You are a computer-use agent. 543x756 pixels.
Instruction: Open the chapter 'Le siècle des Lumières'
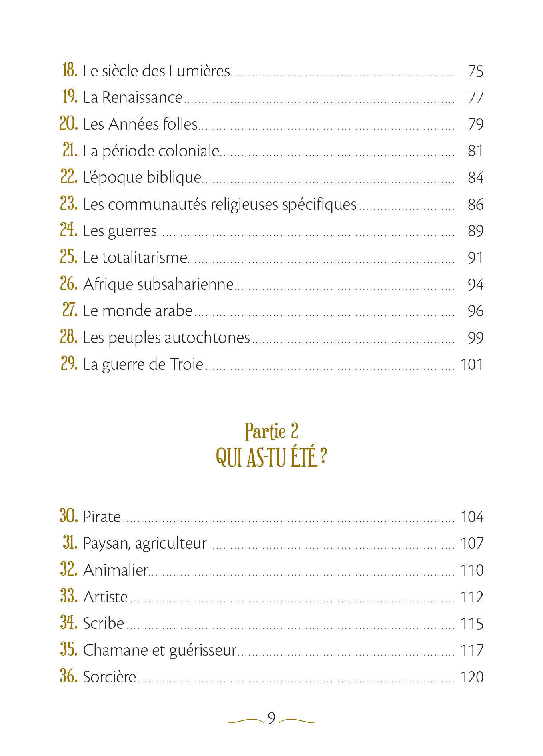(x=156, y=71)
